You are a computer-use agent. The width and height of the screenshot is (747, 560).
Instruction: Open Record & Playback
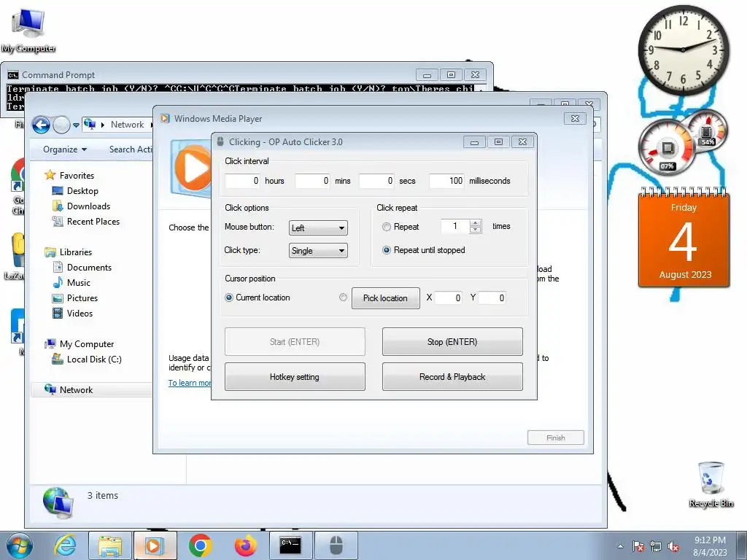(x=452, y=377)
